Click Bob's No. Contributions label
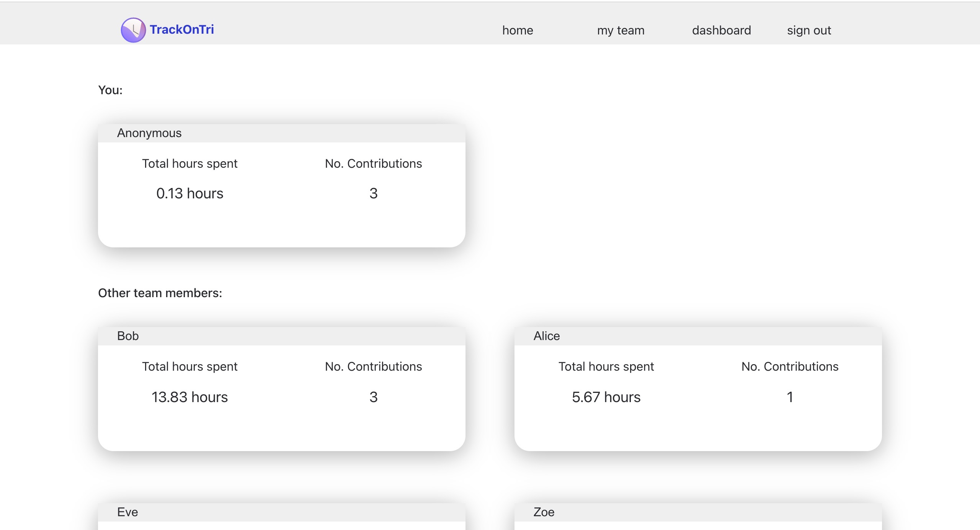Image resolution: width=980 pixels, height=530 pixels. click(x=373, y=366)
